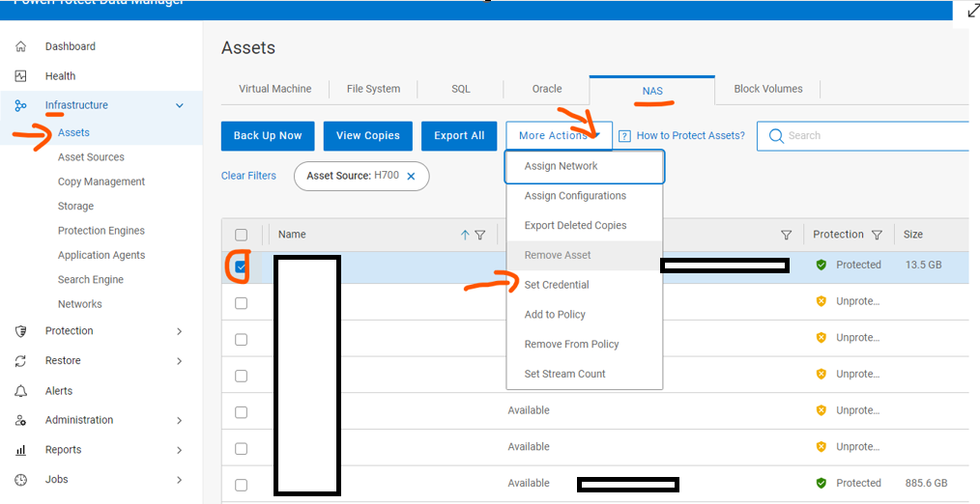Expand the Jobs section chevron

(x=180, y=480)
